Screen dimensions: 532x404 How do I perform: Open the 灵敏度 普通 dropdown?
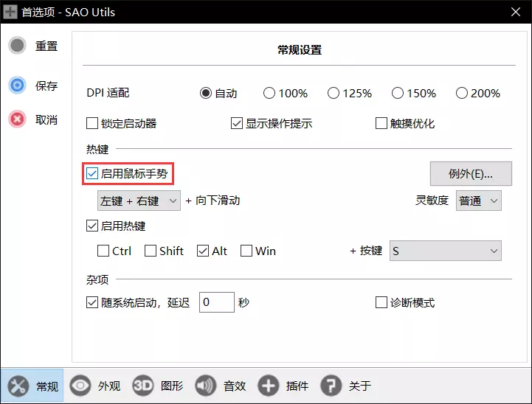pos(478,201)
